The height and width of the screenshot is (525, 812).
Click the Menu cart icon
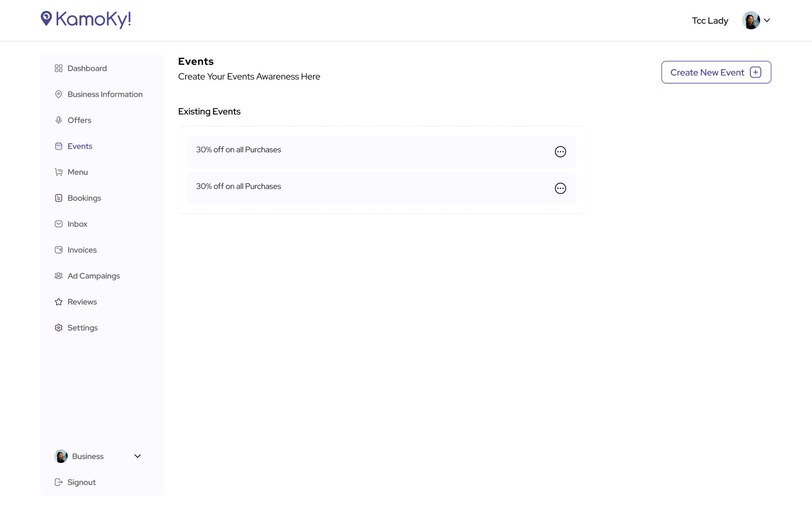[x=58, y=172]
